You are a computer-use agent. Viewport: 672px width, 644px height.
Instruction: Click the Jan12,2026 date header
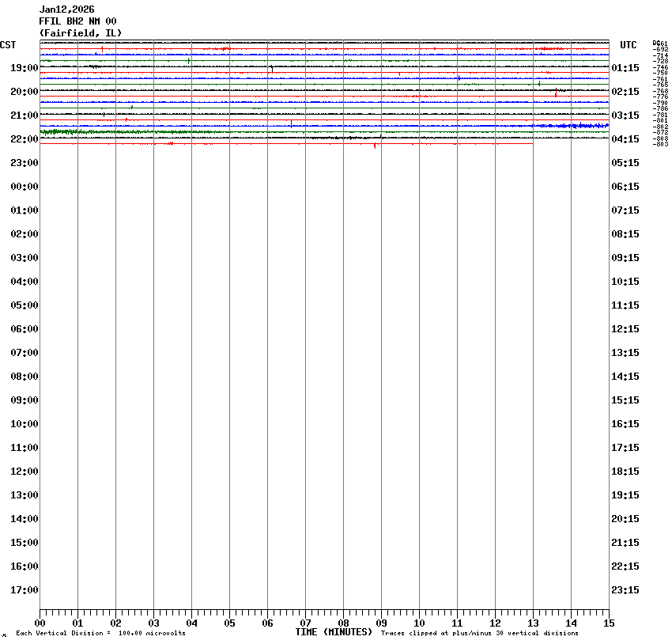point(66,9)
